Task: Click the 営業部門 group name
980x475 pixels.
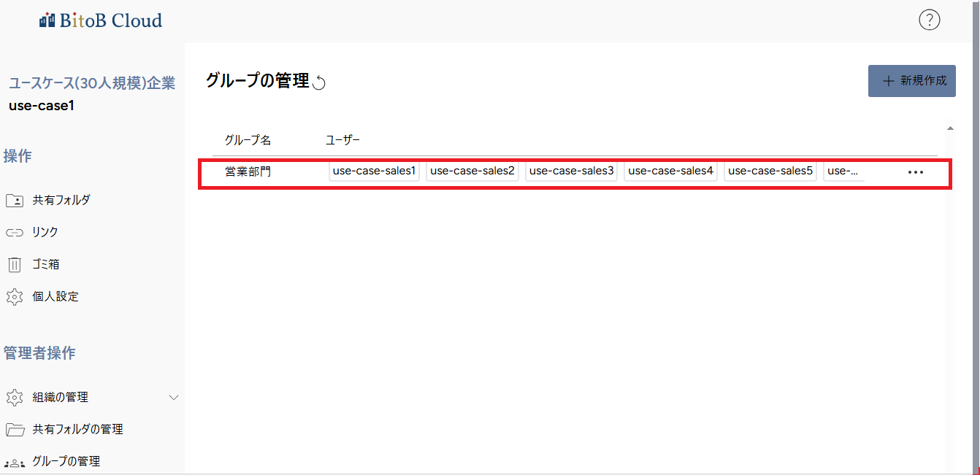Action: tap(248, 172)
